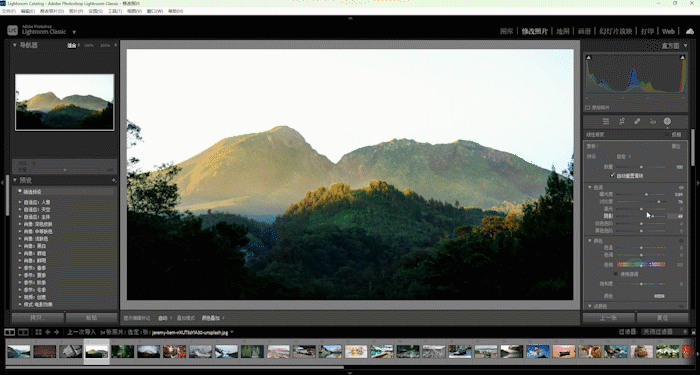Open the 地图 Map module tab

[563, 31]
